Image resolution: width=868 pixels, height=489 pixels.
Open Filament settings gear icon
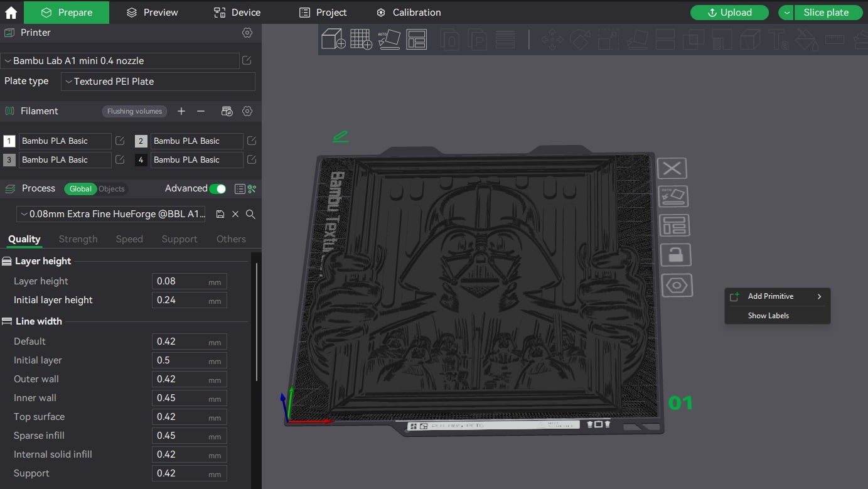click(247, 111)
